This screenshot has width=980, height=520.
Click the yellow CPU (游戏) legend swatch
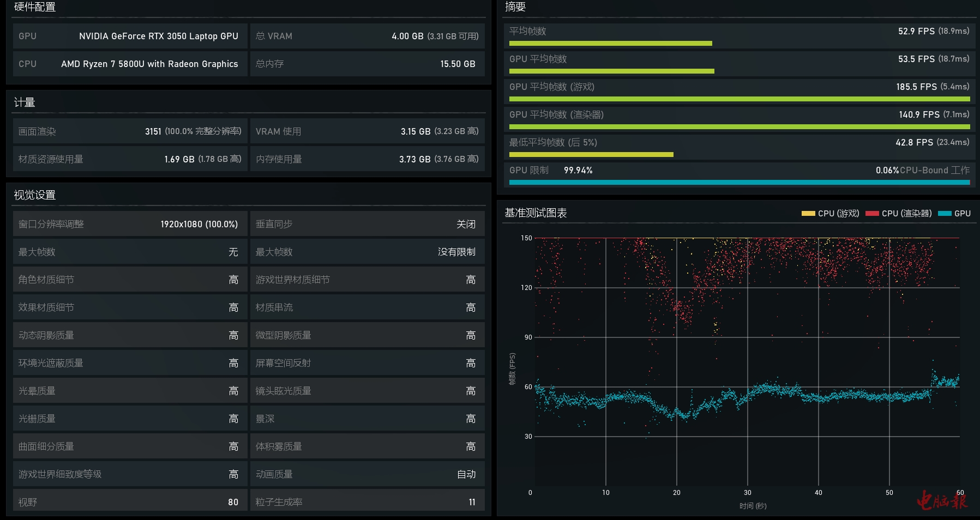(x=808, y=214)
